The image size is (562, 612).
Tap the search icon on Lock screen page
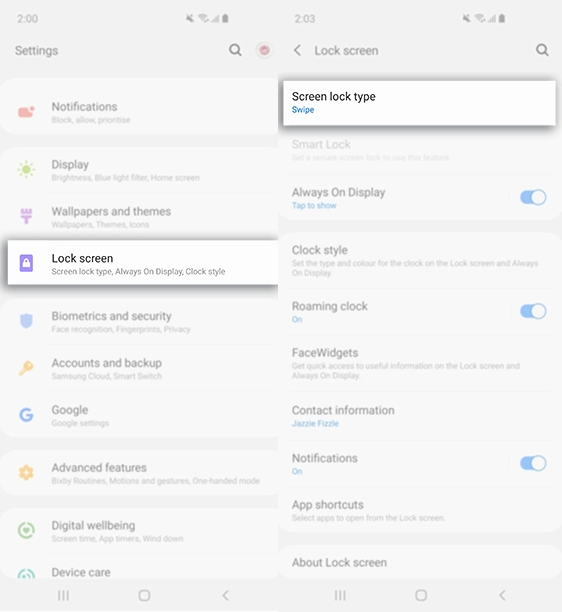pyautogui.click(x=542, y=50)
